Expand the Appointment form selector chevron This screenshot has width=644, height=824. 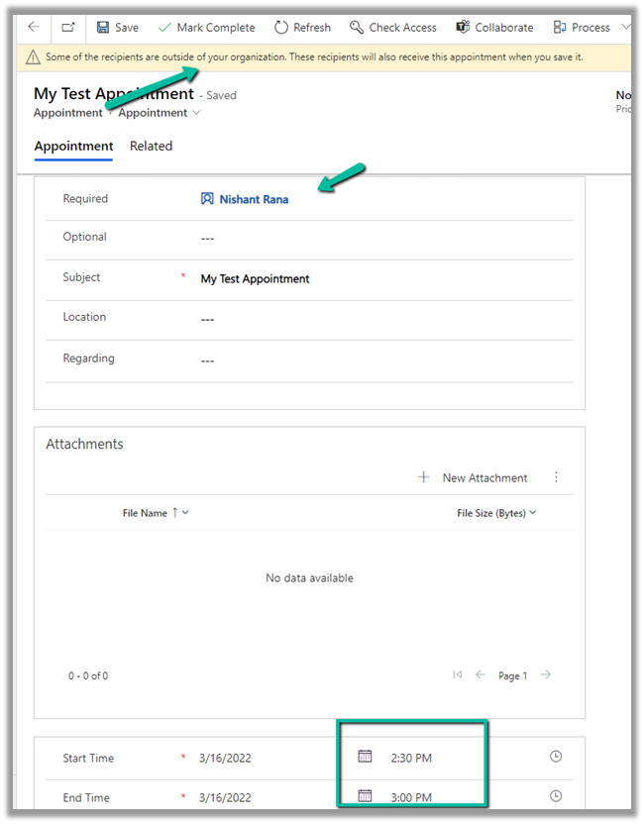tap(196, 113)
